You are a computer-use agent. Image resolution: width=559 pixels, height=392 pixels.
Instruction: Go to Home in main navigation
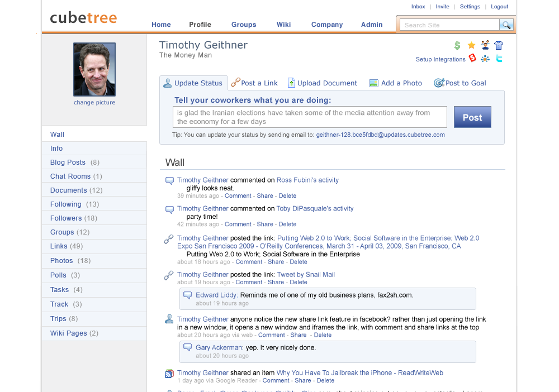click(161, 25)
